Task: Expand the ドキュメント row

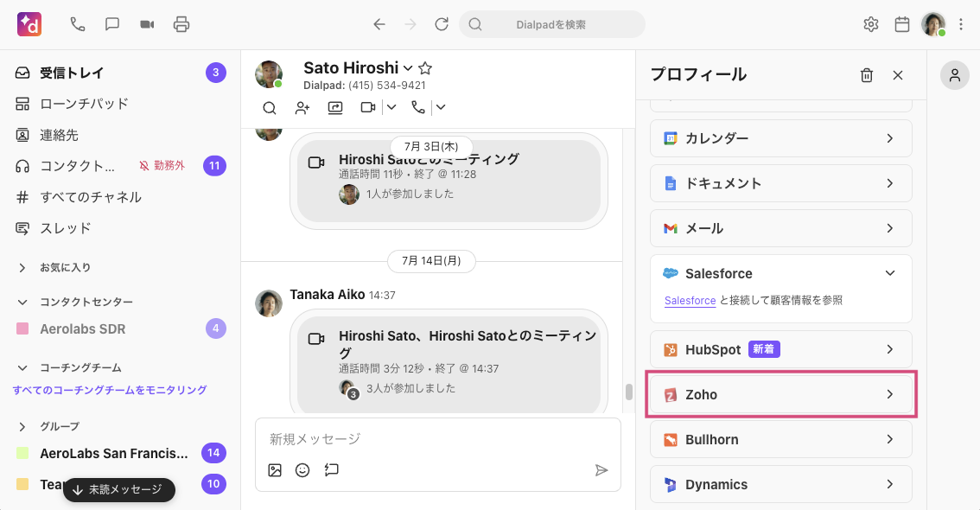Action: (x=781, y=183)
